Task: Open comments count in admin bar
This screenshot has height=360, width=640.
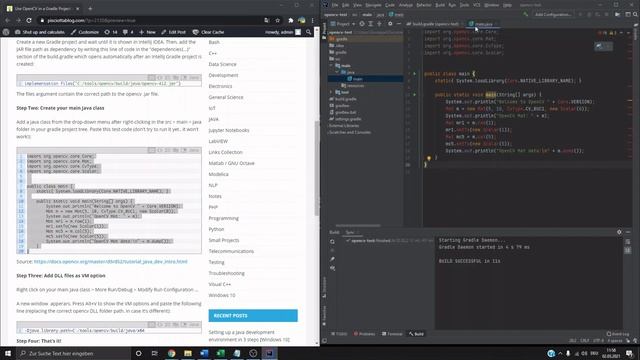Action: tap(128, 32)
